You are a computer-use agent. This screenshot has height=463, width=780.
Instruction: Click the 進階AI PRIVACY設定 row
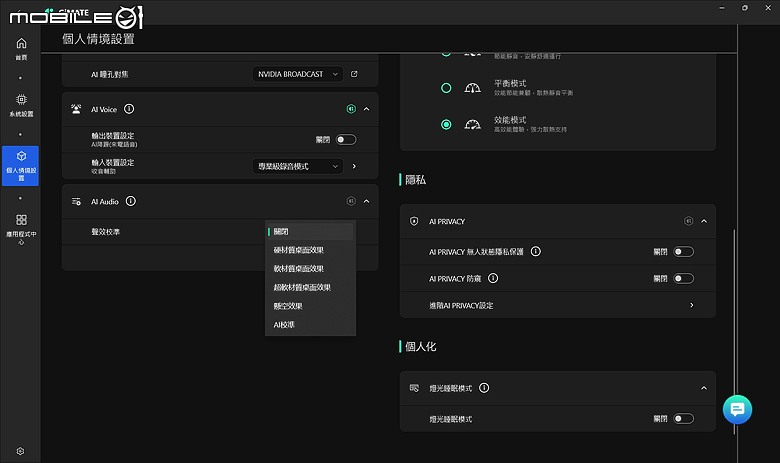pyautogui.click(x=558, y=305)
